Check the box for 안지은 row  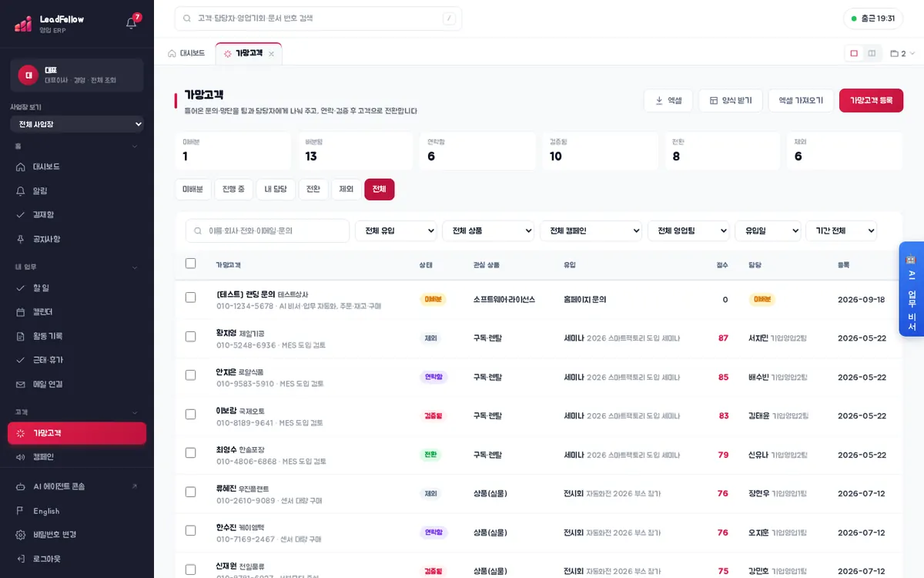(191, 375)
